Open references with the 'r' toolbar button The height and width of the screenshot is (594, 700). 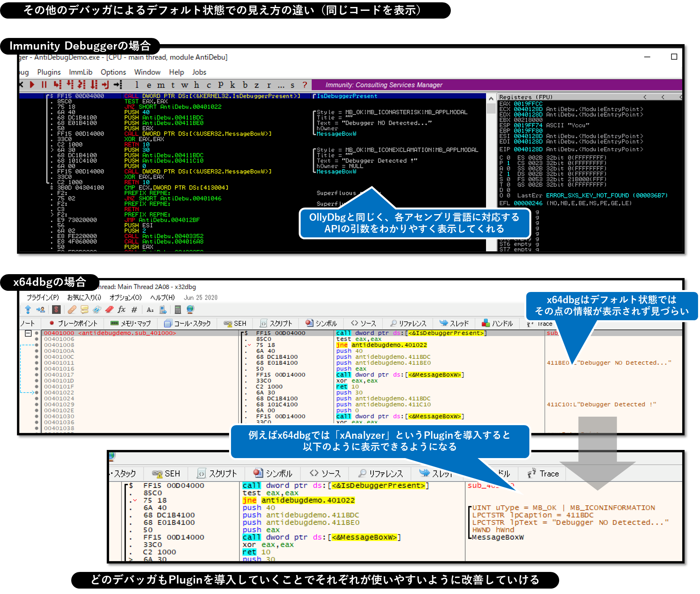[269, 85]
